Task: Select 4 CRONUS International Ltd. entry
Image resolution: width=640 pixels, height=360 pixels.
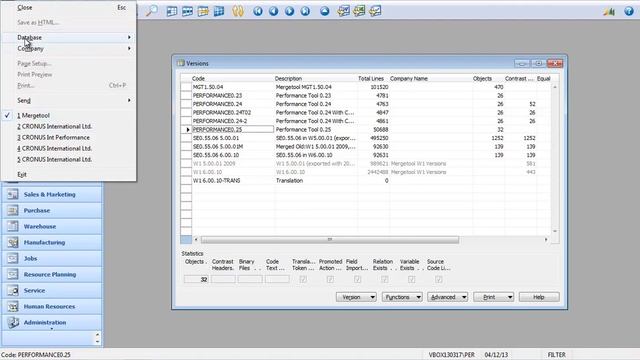Action: coord(69,149)
